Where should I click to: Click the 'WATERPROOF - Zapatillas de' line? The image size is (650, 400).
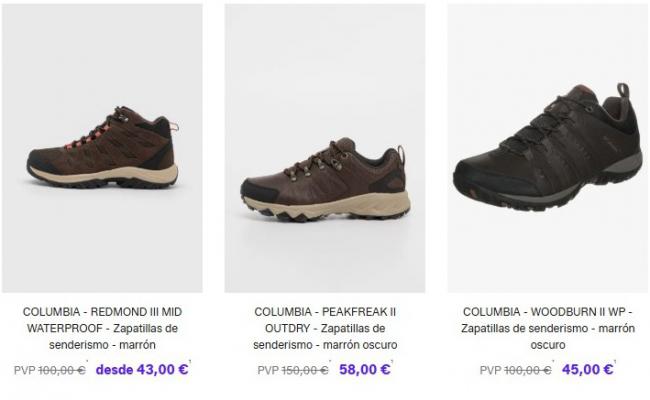(102, 328)
